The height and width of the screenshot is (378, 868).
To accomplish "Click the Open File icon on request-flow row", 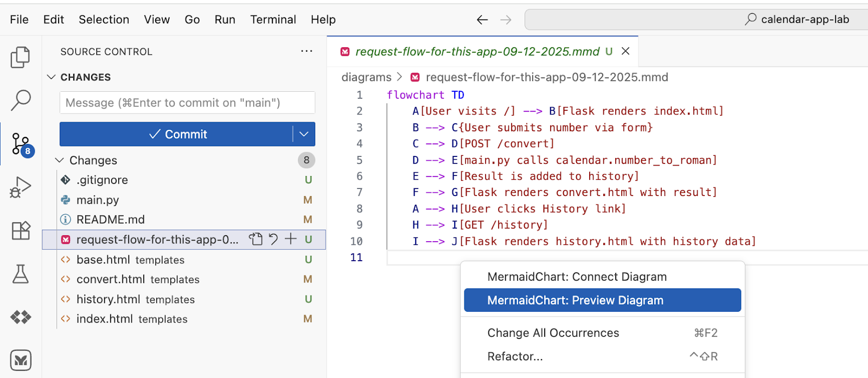I will [x=256, y=240].
